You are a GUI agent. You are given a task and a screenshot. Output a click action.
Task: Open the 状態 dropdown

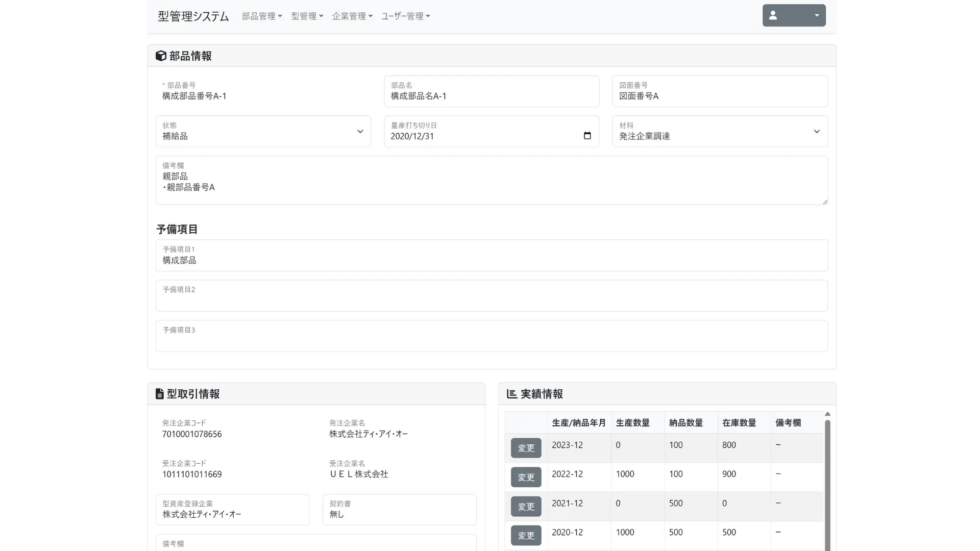[x=360, y=131]
